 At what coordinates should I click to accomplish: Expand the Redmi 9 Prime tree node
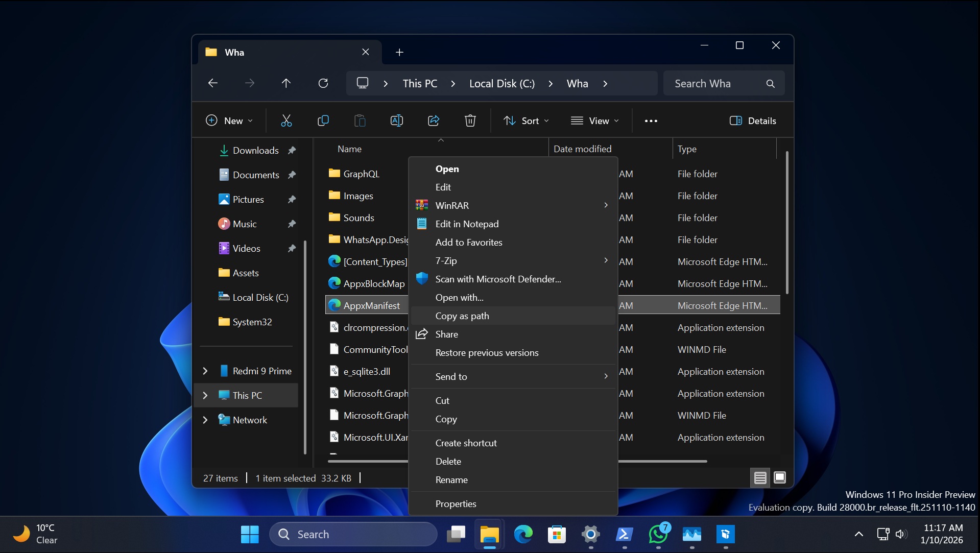(x=205, y=371)
